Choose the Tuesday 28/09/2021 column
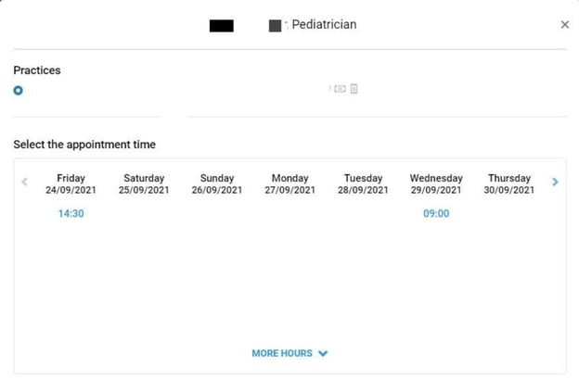 (x=363, y=184)
